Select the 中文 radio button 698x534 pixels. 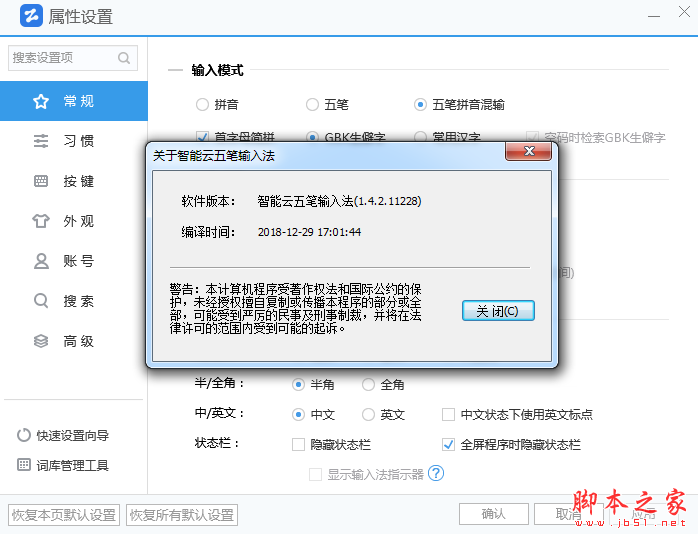click(298, 415)
